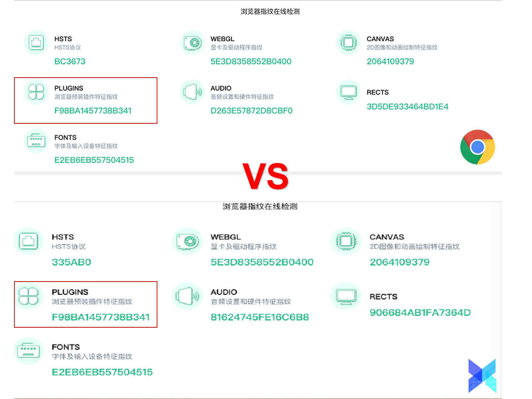Click the AUDIO speaker icon in the Chrome panel
Image resolution: width=532 pixels, height=399 pixels.
pos(192,92)
